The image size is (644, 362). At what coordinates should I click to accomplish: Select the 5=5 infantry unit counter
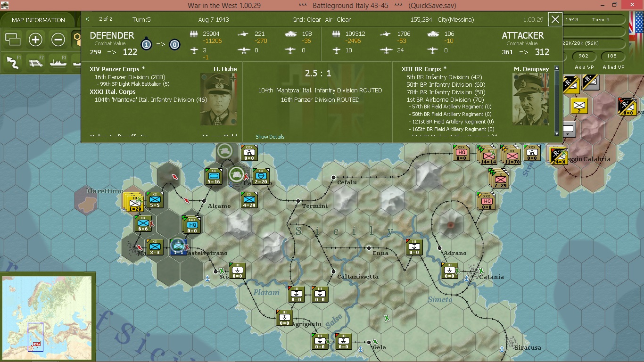coord(155,200)
